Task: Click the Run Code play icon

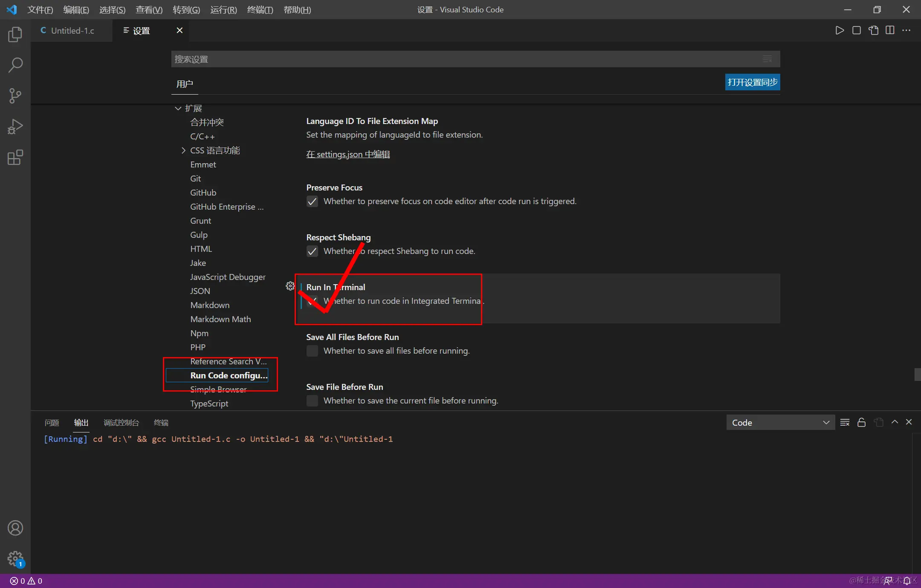Action: tap(839, 30)
